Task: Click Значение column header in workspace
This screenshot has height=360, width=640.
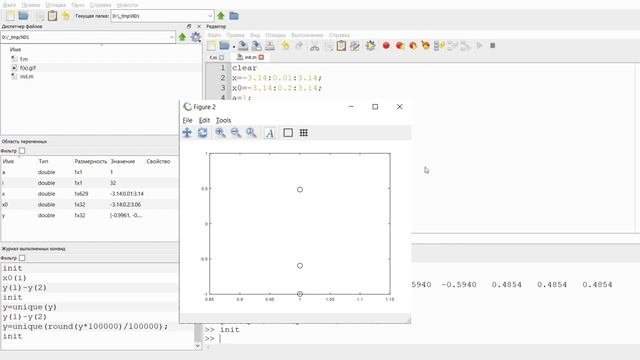Action: pos(122,162)
